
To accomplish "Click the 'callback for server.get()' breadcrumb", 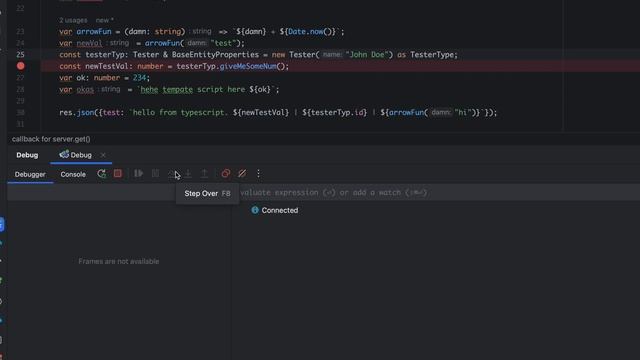I will pyautogui.click(x=51, y=139).
